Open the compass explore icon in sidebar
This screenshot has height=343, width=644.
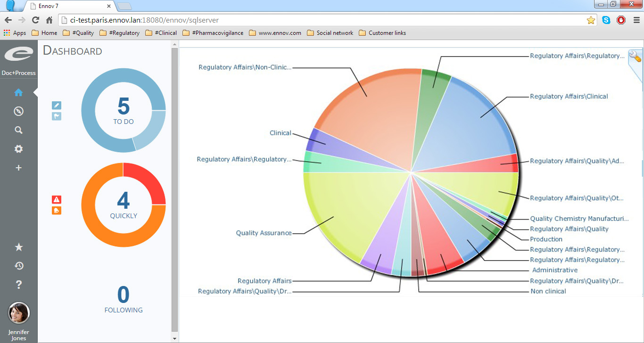coord(18,111)
